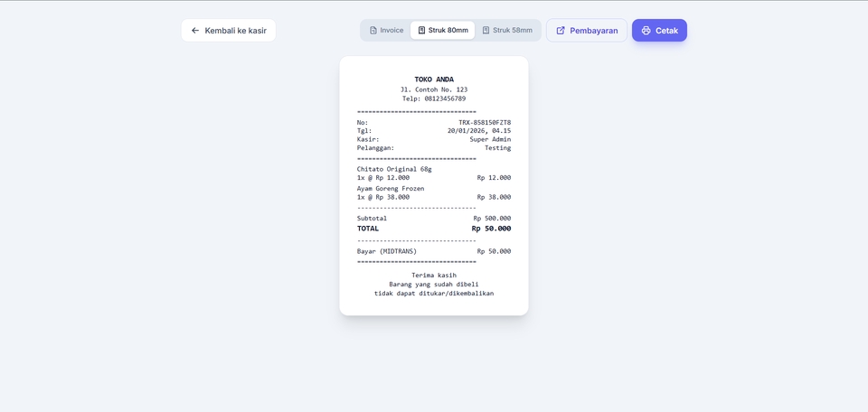The image size is (868, 412).
Task: Print the receipt with Cetak
Action: 659,31
